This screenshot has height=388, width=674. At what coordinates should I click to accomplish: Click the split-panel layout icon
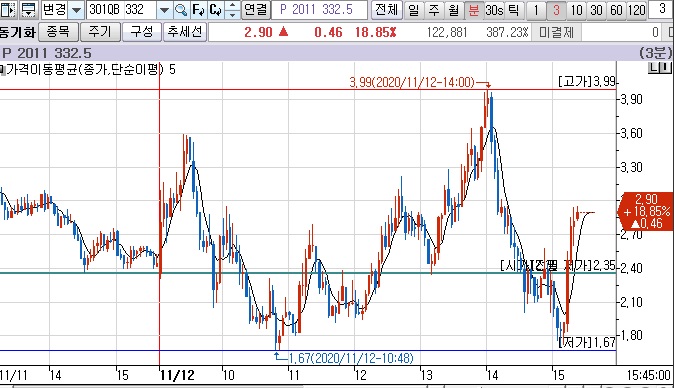(8, 9)
